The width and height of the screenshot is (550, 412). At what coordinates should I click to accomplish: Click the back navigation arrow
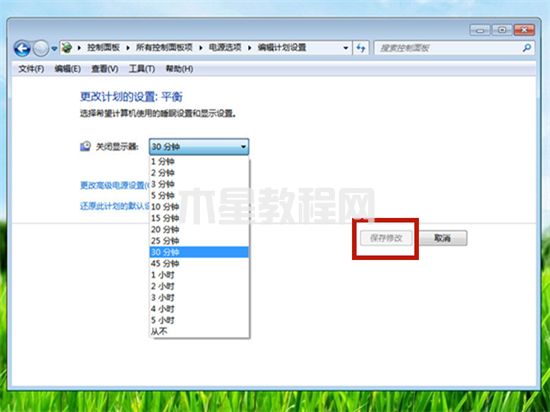pos(22,48)
